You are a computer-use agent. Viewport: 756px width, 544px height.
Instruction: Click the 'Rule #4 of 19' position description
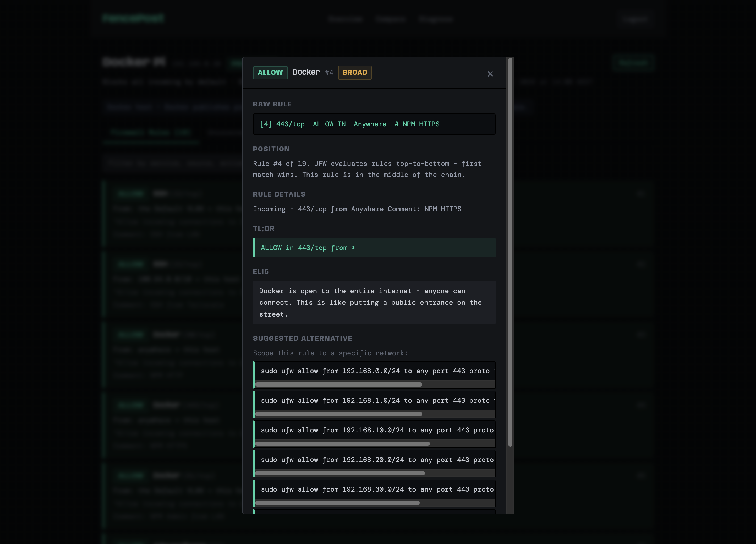[367, 169]
